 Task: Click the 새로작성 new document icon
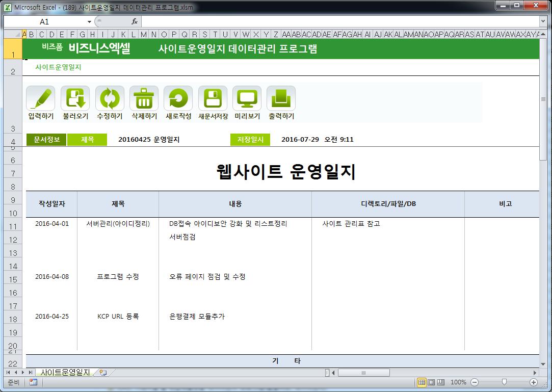(178, 98)
